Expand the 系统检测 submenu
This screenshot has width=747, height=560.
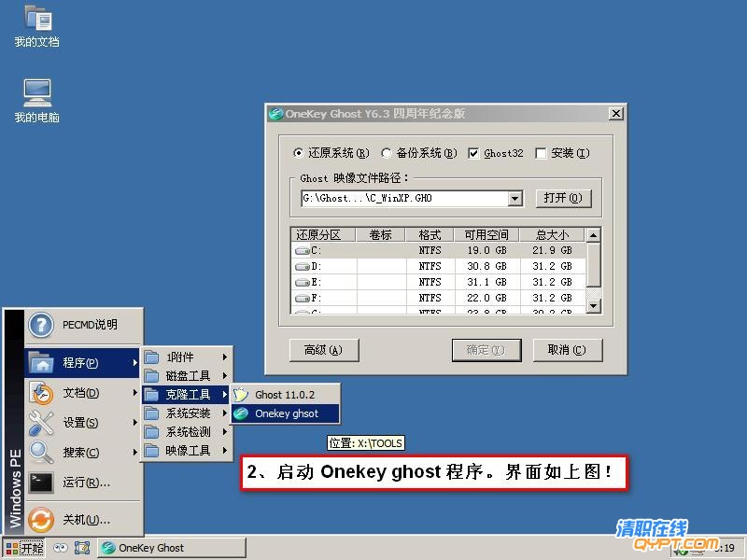[x=224, y=431]
